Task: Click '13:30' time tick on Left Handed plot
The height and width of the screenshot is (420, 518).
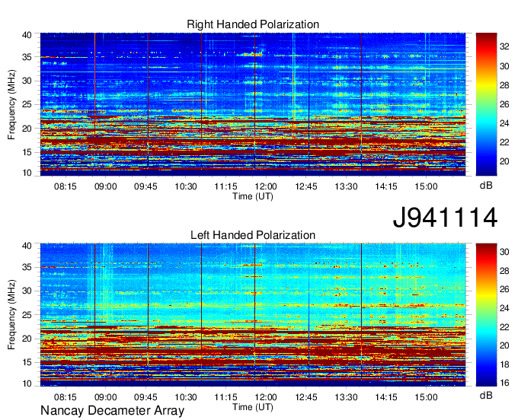Action: coord(346,397)
